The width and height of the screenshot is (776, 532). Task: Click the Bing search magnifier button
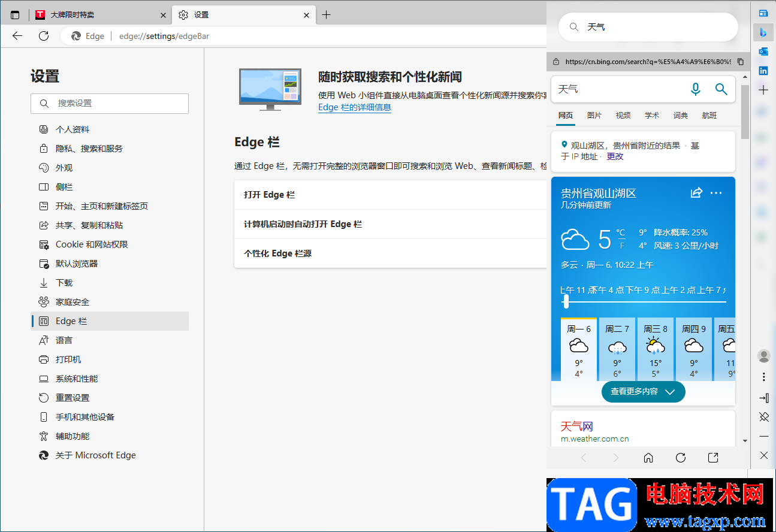721,89
